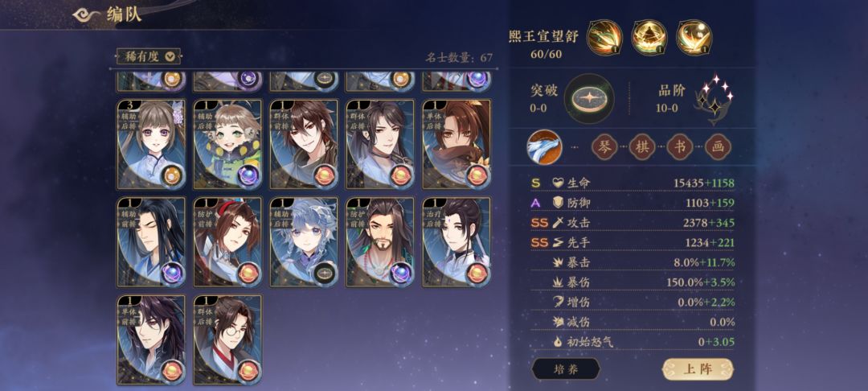Select the 棋 talent icon
This screenshot has height=391, width=868.
642,147
